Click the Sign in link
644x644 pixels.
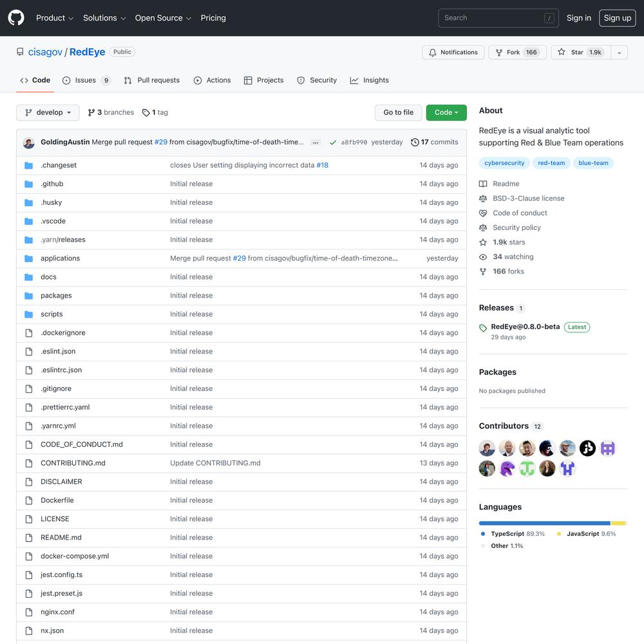(579, 18)
